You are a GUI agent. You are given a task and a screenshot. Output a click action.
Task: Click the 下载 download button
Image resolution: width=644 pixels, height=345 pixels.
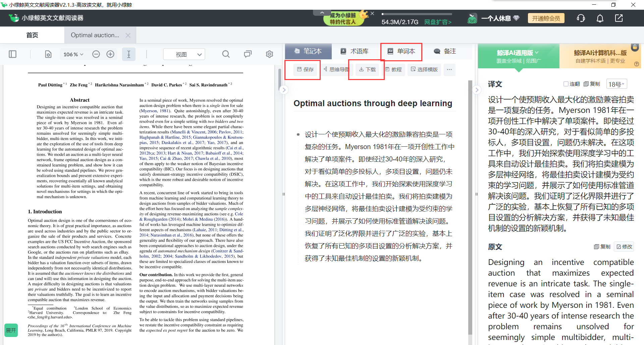(x=367, y=70)
